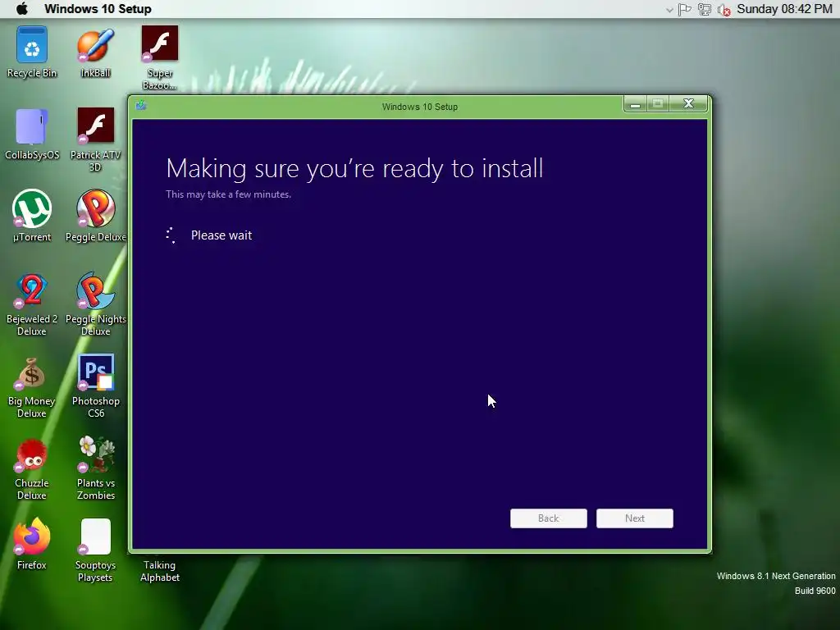Click the muted volume tray icon

[x=724, y=10]
